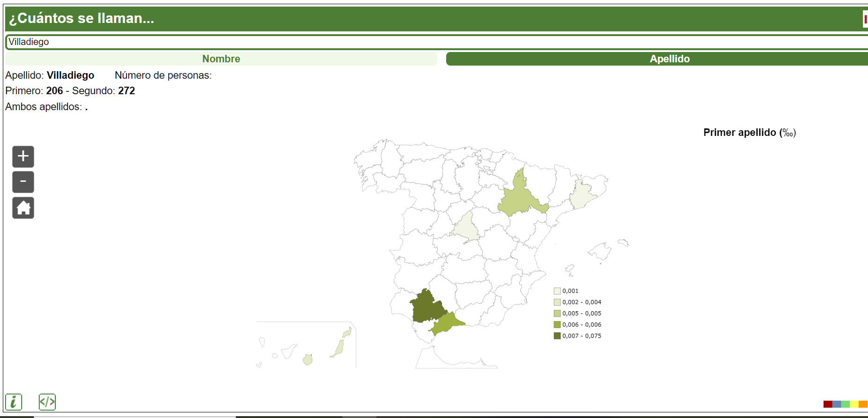
Task: Click legend swatch for 0,007 - 0,075
Action: 557,336
